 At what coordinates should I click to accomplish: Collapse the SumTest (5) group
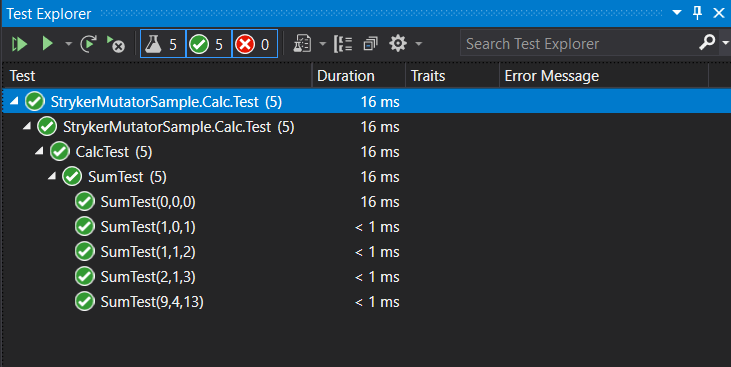pyautogui.click(x=52, y=176)
